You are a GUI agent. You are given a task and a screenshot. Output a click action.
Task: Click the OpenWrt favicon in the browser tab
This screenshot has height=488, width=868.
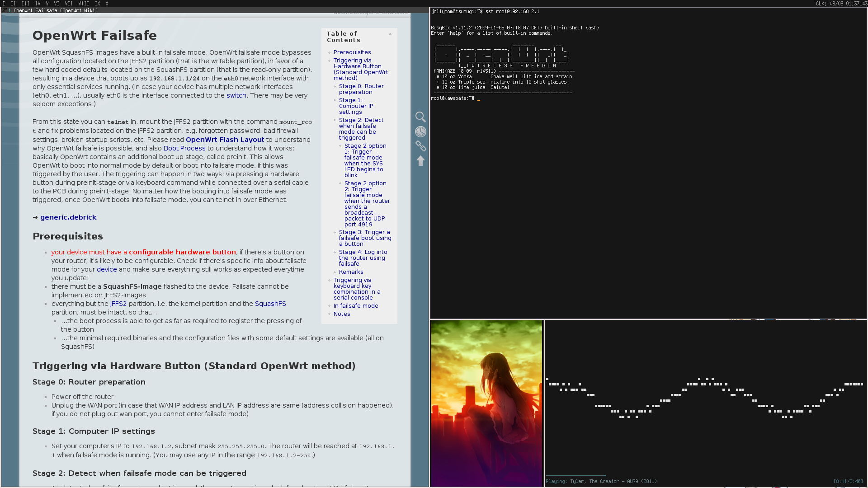pyautogui.click(x=5, y=10)
